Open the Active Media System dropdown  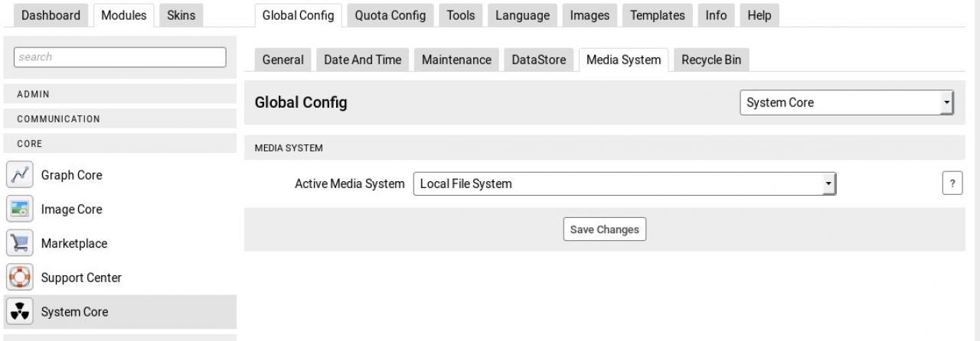pyautogui.click(x=624, y=184)
